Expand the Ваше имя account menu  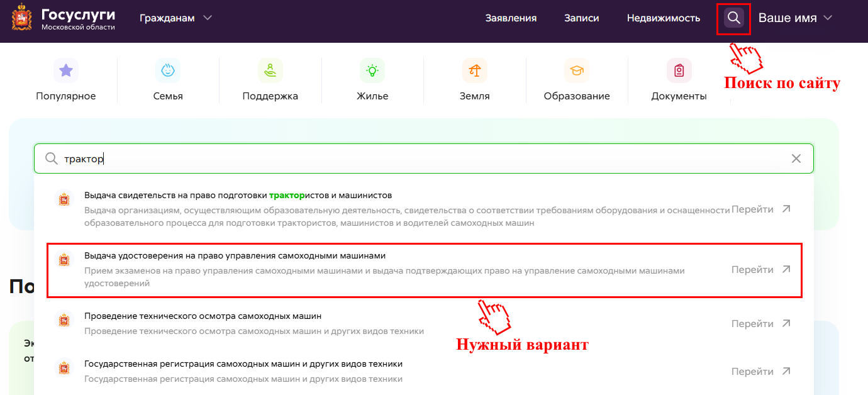(795, 18)
